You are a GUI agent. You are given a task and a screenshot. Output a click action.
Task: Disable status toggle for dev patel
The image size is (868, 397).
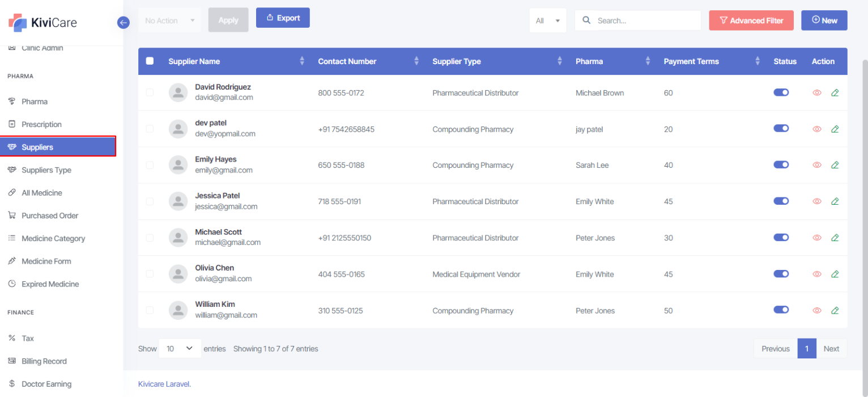[781, 129]
